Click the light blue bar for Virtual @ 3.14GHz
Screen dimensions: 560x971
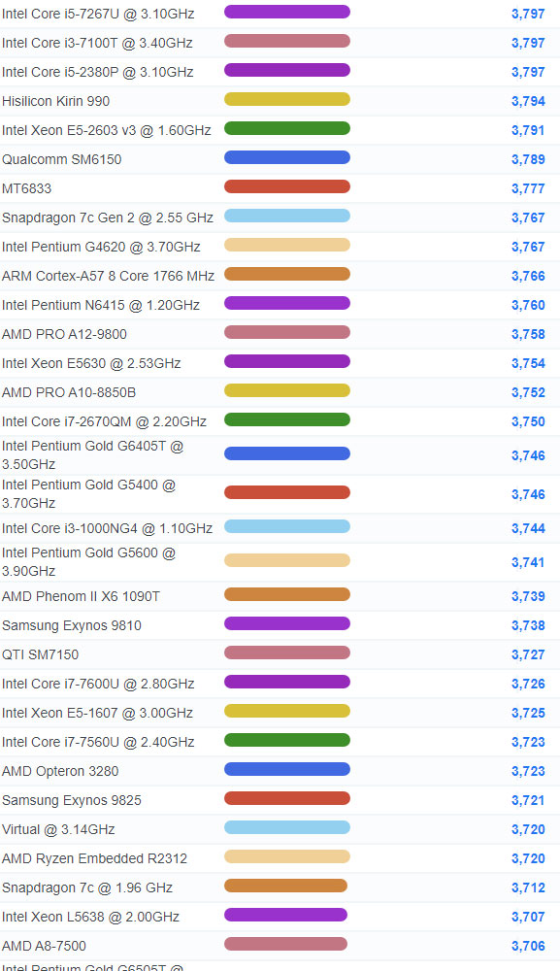point(287,827)
